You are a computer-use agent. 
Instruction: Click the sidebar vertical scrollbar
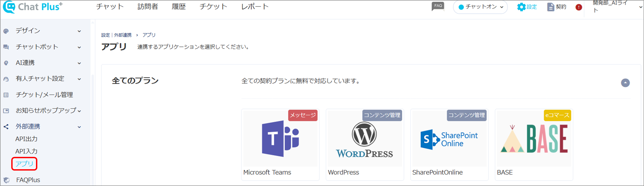pyautogui.click(x=93, y=130)
